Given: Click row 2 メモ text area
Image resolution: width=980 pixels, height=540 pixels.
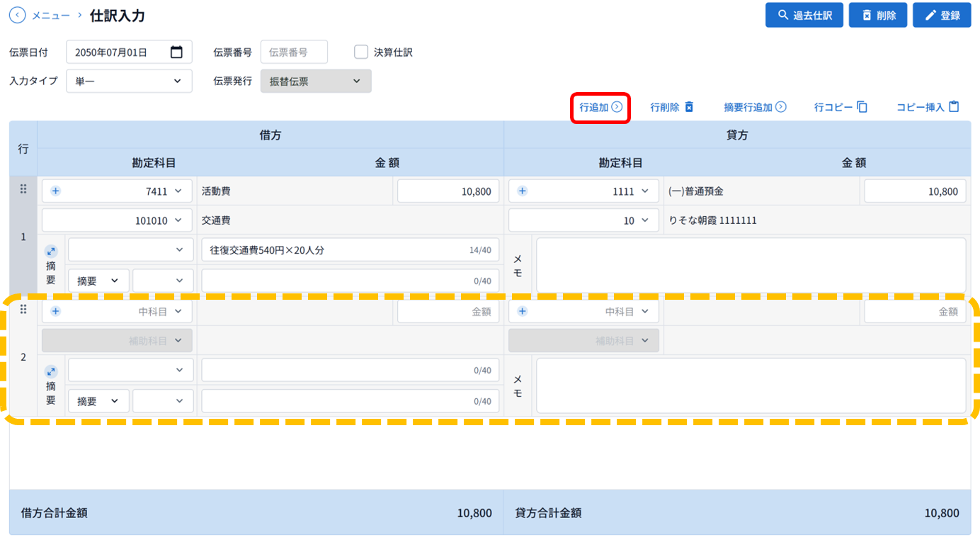Looking at the screenshot, I should (x=751, y=386).
